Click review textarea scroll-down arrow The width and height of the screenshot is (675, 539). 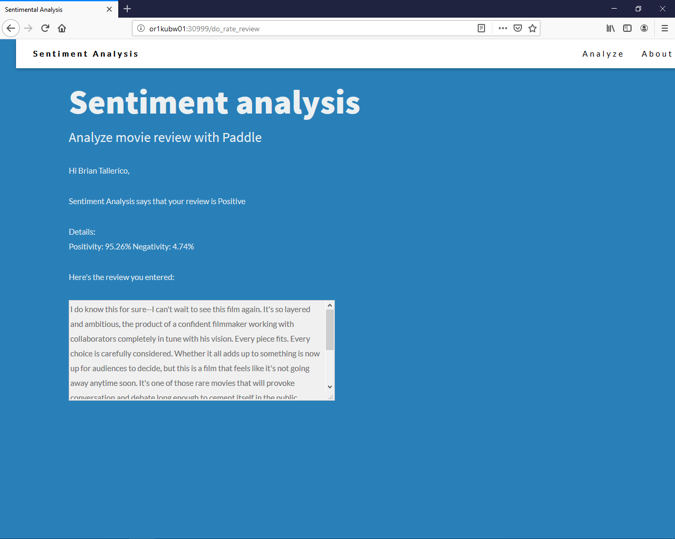(x=330, y=387)
